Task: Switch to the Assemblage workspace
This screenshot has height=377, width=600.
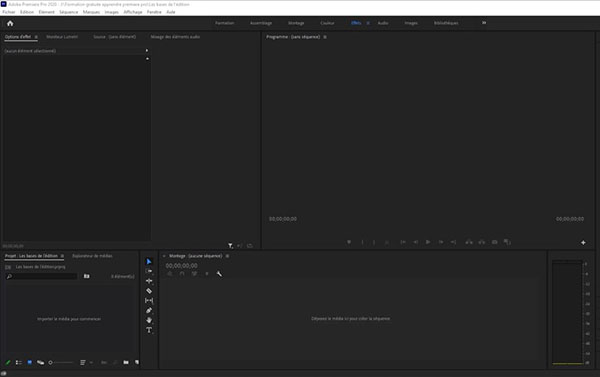Action: pos(261,23)
